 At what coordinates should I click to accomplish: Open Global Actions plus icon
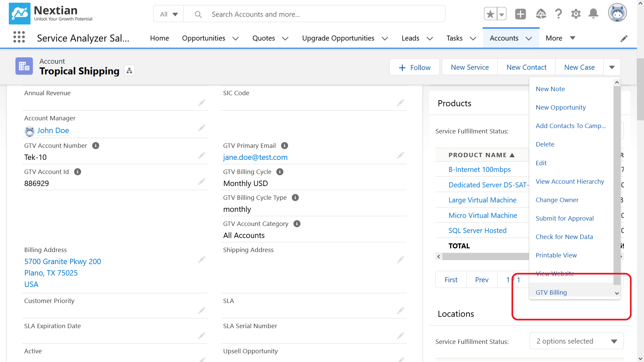[521, 14]
